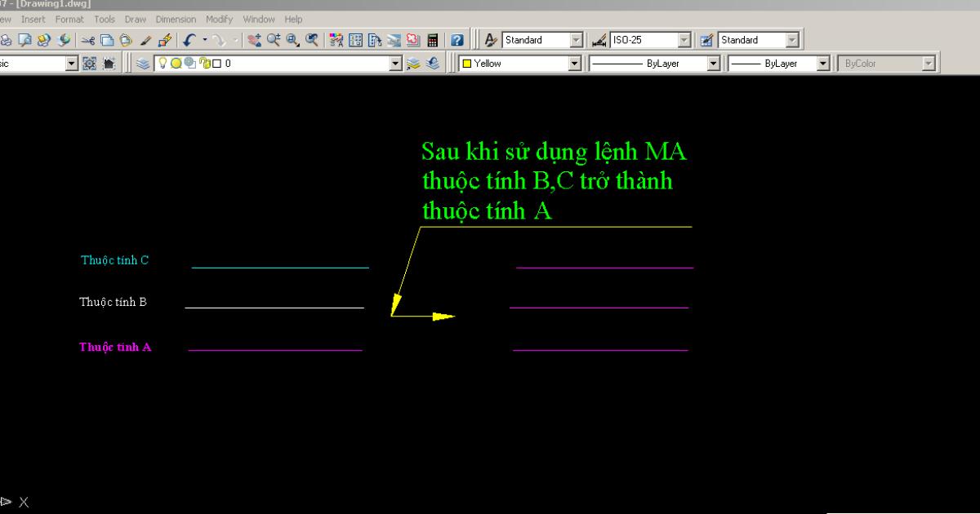This screenshot has width=980, height=514.
Task: Expand the redo history dropdown arrow
Action: (236, 39)
